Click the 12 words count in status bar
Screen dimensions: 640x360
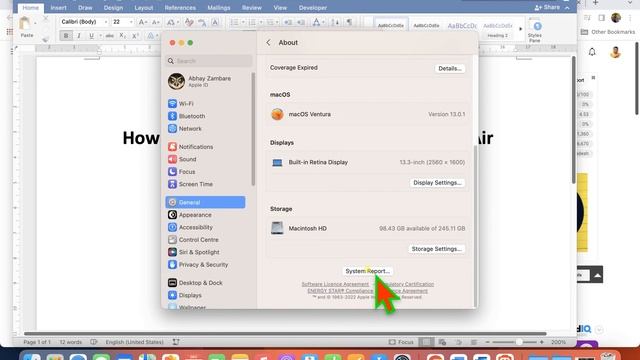click(71, 342)
